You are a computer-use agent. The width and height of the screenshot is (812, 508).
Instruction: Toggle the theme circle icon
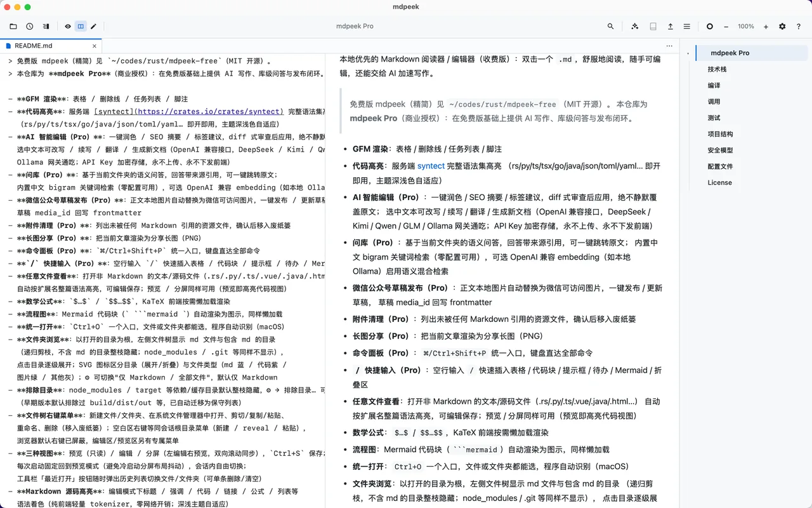coord(710,27)
